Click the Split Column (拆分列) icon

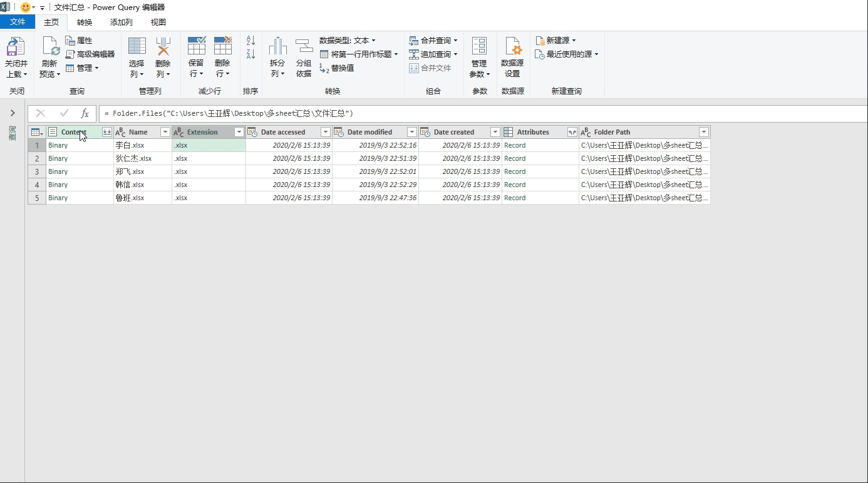click(277, 47)
